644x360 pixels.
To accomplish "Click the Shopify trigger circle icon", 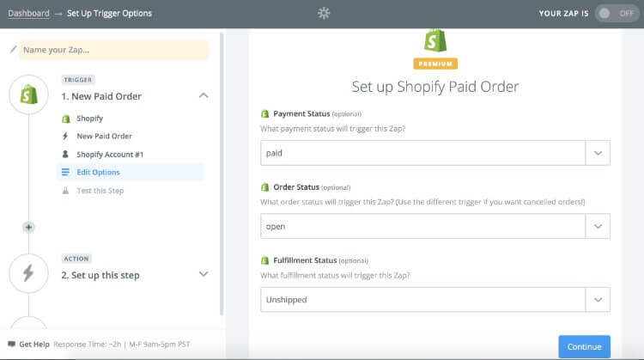I will 28,95.
